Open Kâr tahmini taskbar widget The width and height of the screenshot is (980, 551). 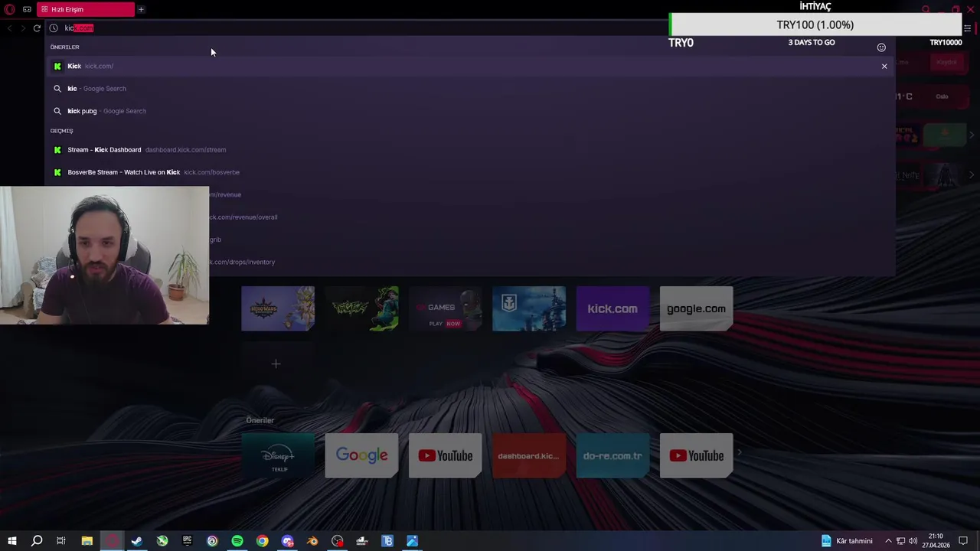pyautogui.click(x=848, y=541)
